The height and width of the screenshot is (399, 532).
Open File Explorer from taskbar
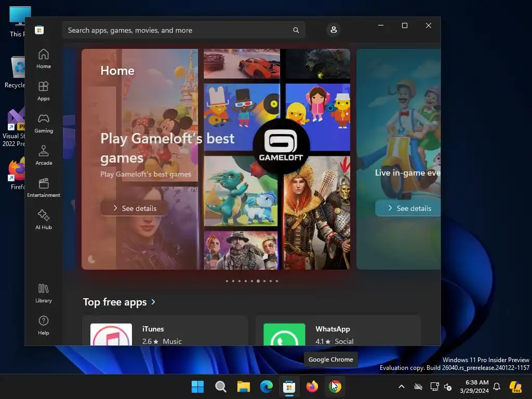pos(243,387)
